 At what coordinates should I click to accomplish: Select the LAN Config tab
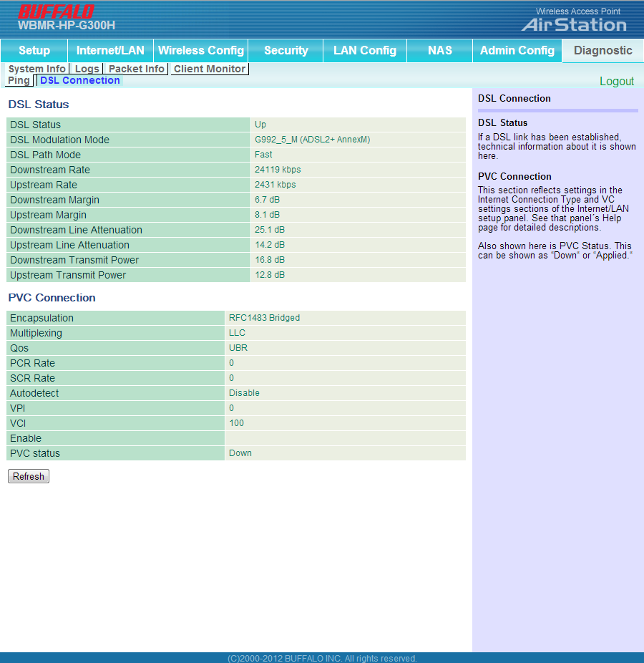point(364,51)
